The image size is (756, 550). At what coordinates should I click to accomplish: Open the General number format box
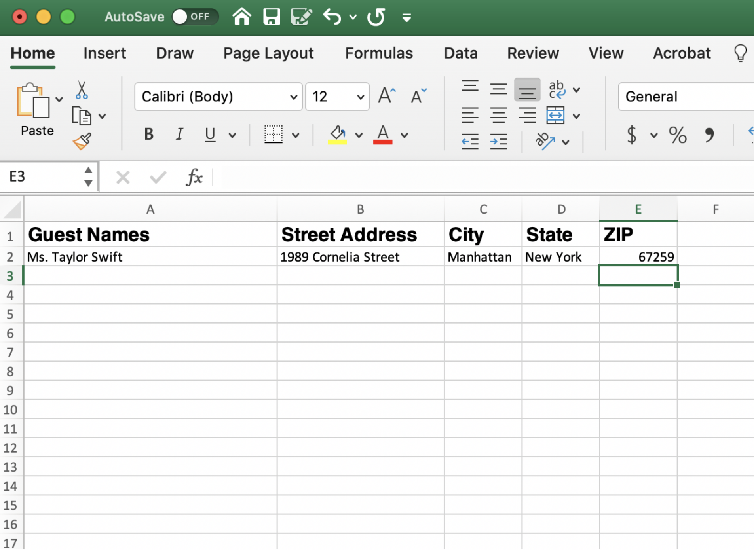point(686,97)
